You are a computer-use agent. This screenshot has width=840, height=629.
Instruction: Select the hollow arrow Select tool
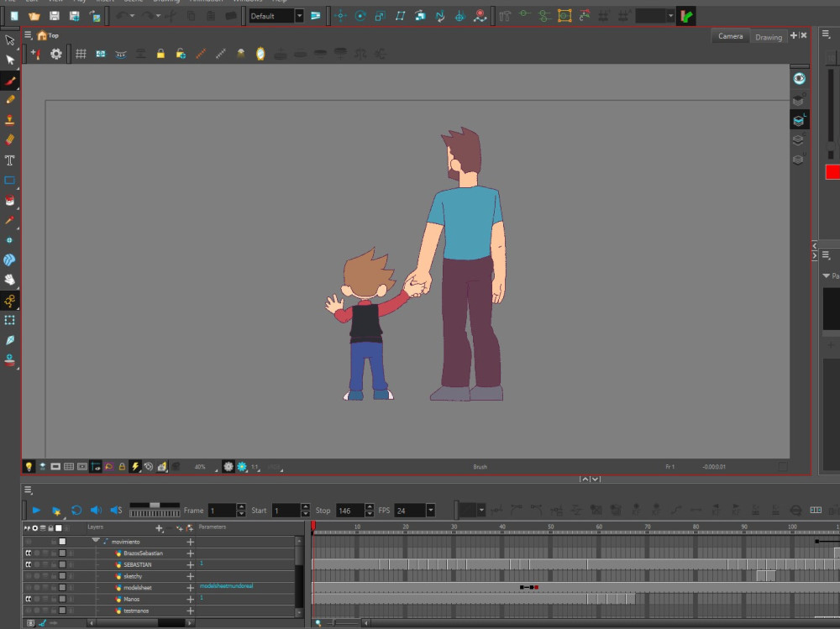click(9, 40)
